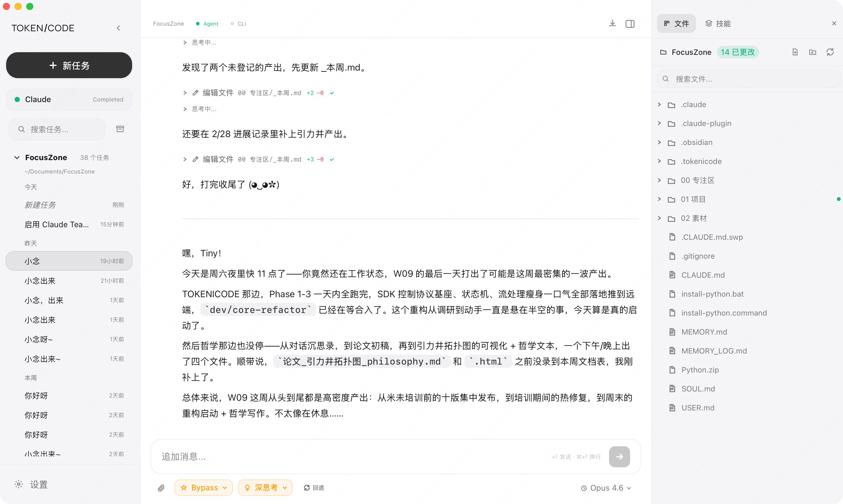Click the new folder icon in the files panel
The width and height of the screenshot is (843, 504).
pyautogui.click(x=812, y=52)
